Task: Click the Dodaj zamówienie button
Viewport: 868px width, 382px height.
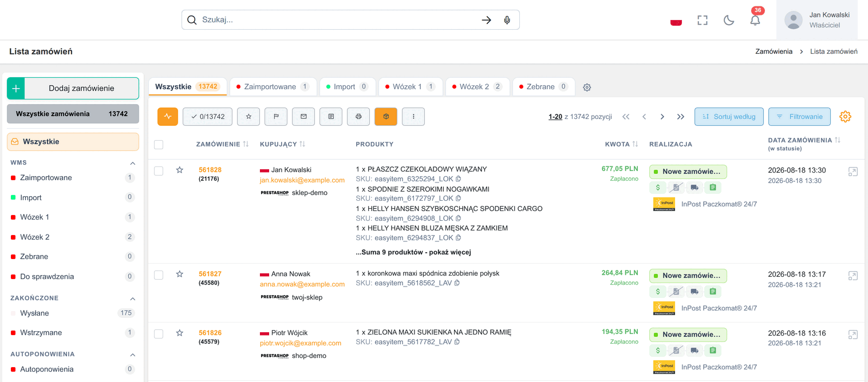Action: click(x=73, y=89)
